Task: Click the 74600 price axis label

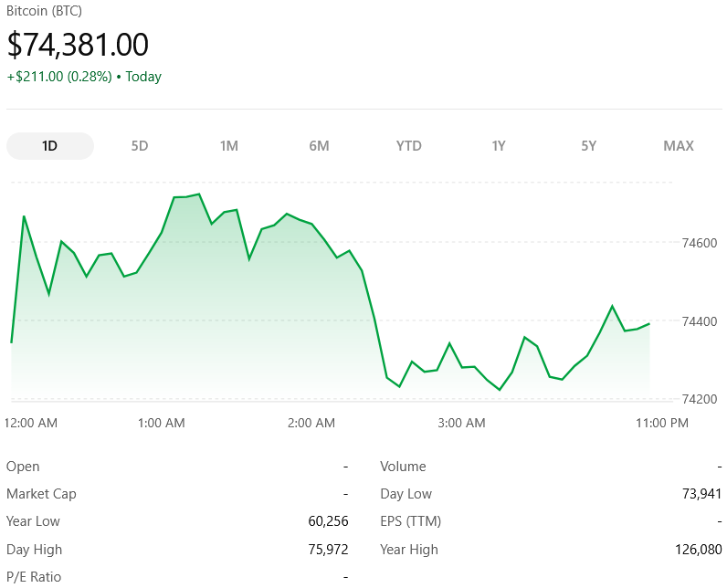Action: [700, 243]
